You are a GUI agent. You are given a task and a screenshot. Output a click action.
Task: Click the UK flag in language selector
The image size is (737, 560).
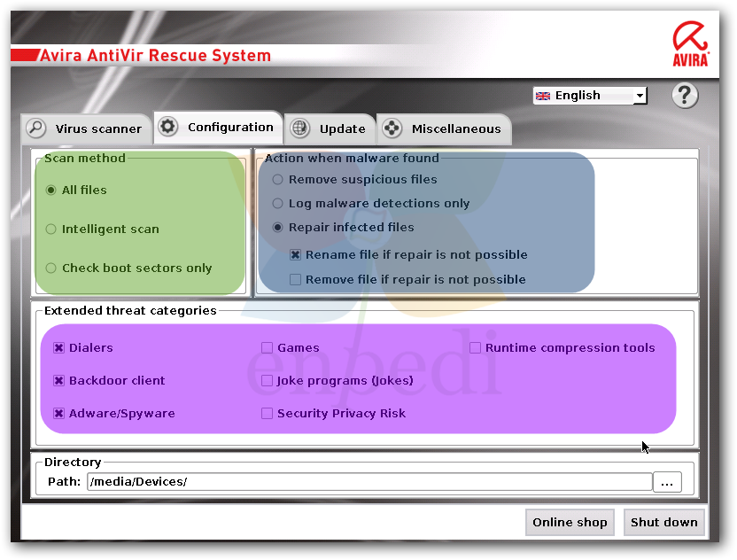(543, 96)
